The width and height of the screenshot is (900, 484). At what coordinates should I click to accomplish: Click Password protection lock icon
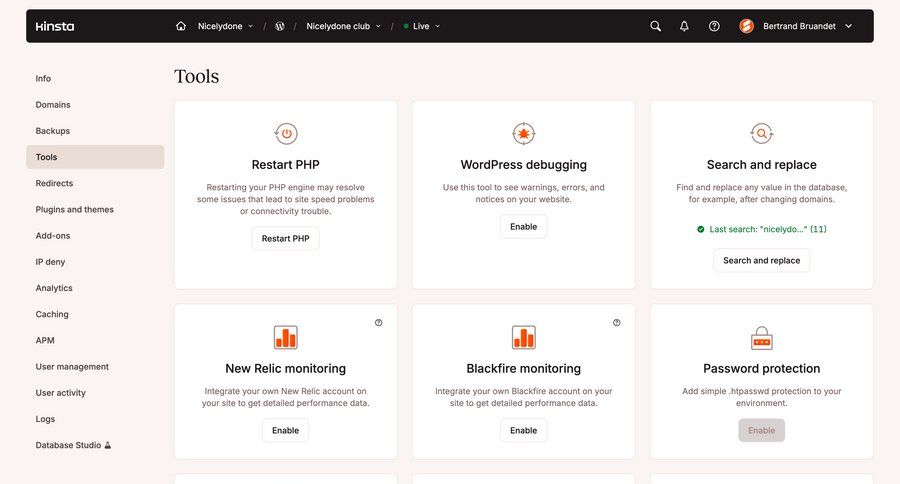tap(762, 338)
